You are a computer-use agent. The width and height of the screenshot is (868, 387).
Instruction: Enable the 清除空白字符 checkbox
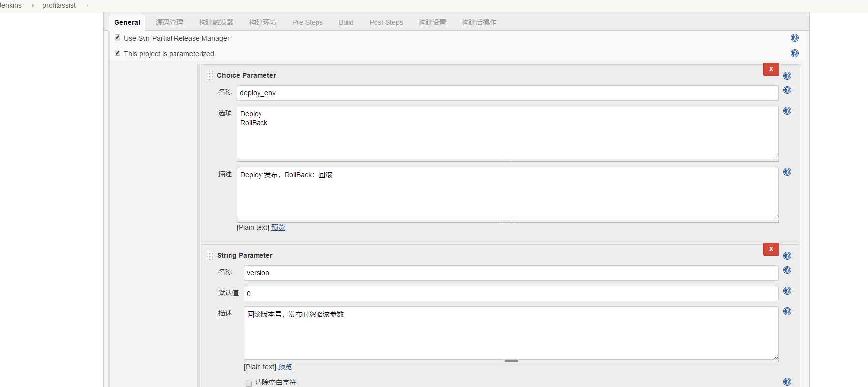(x=249, y=383)
